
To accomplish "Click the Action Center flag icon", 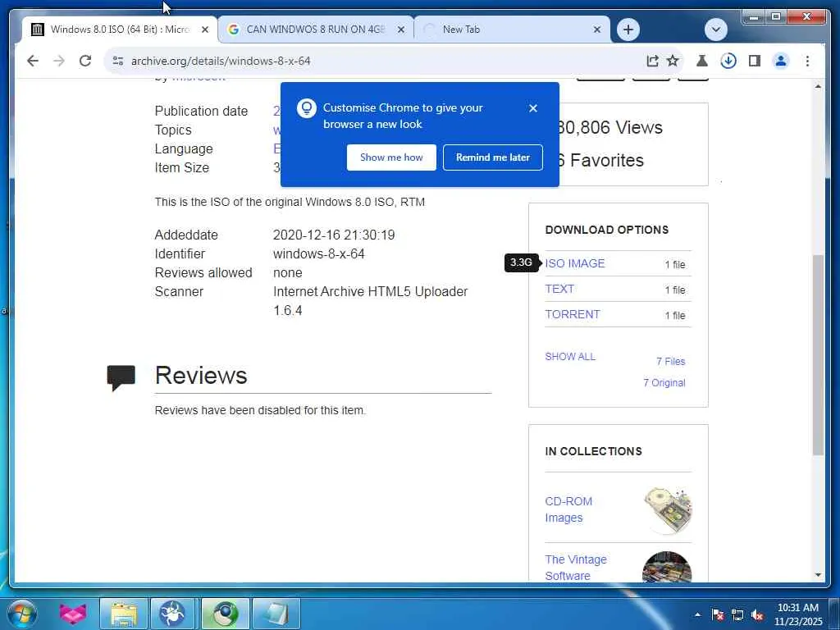I will click(x=717, y=614).
